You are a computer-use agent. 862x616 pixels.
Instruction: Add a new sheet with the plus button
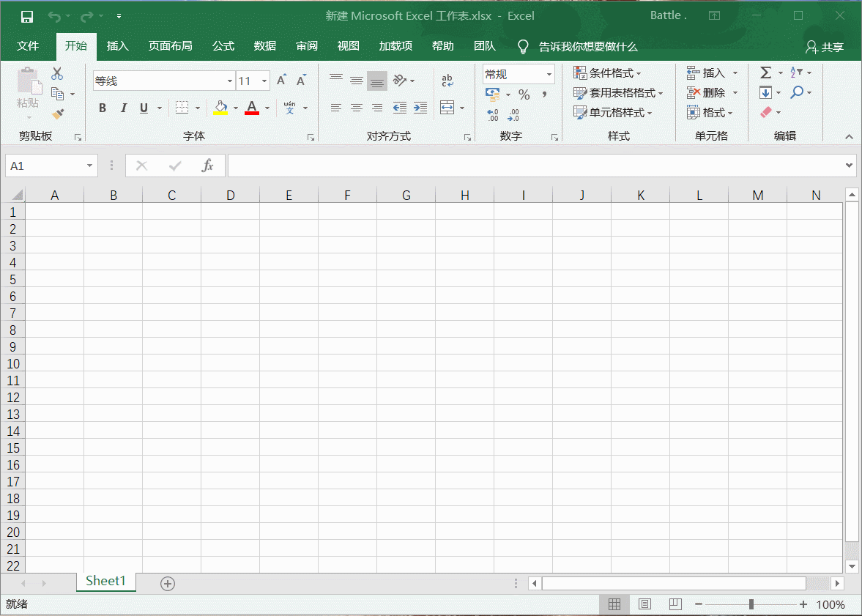168,583
